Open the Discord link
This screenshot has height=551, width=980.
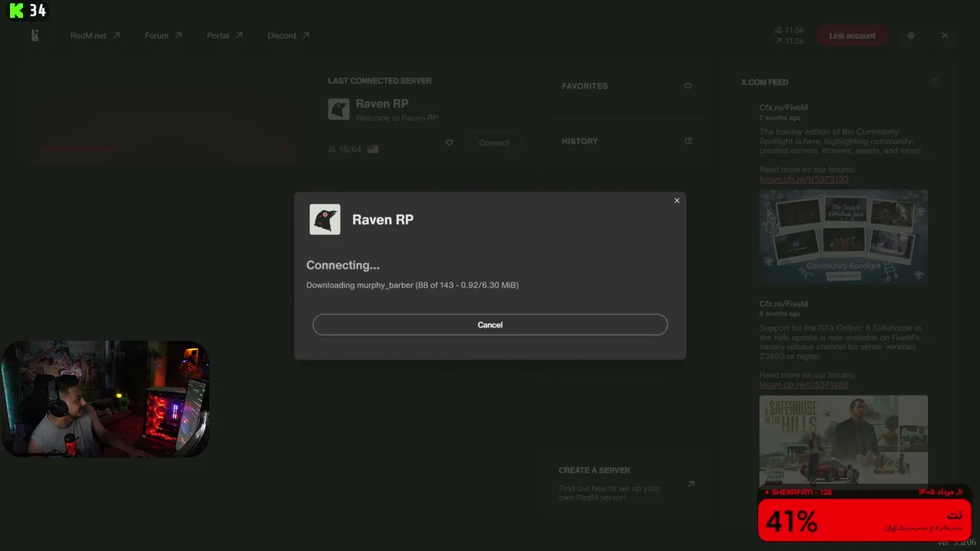click(x=289, y=36)
